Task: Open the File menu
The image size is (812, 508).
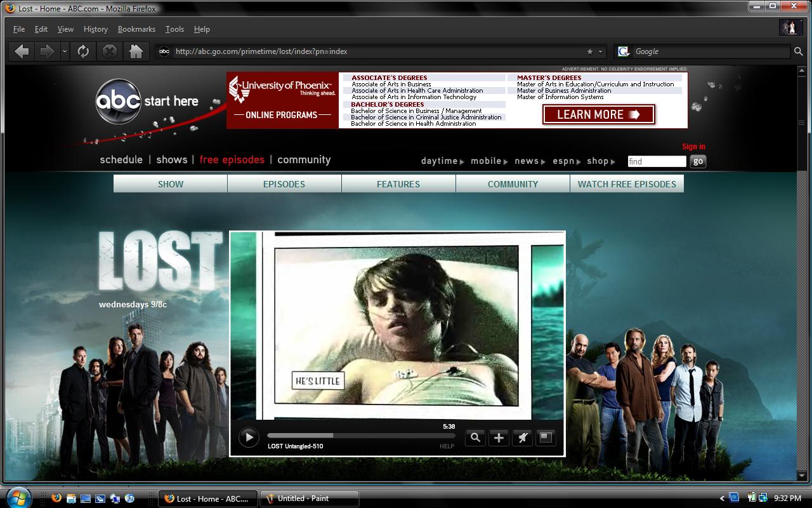Action: 19,29
